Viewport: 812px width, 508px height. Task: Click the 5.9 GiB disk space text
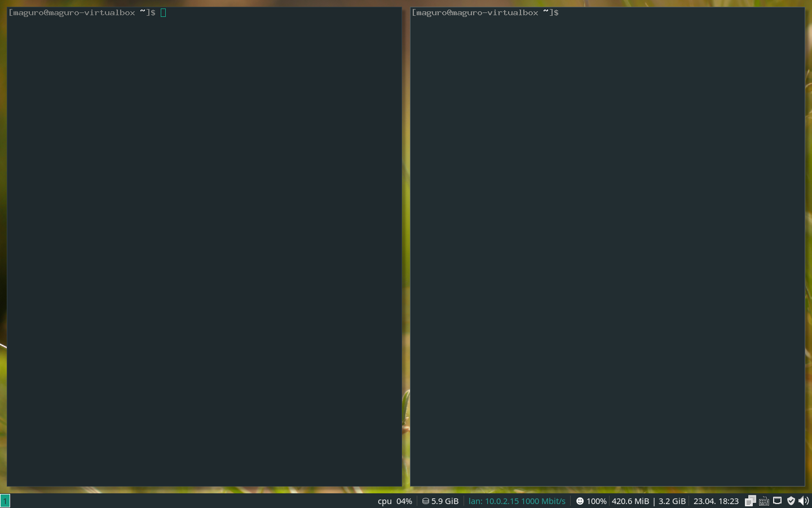[x=445, y=501]
